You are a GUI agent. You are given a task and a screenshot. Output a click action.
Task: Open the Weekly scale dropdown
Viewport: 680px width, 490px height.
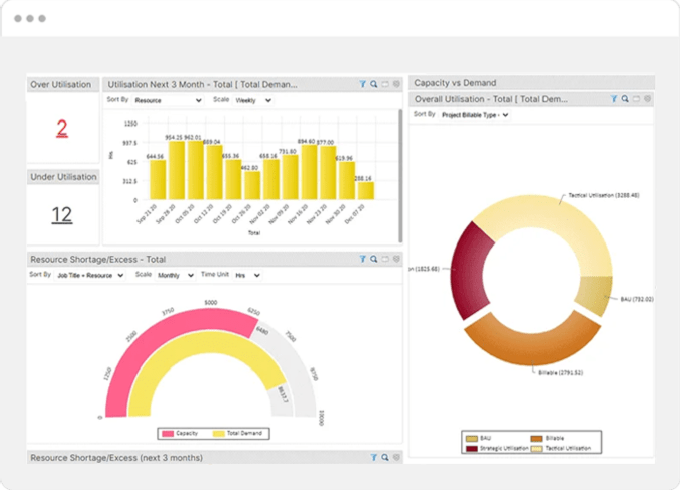pos(253,101)
